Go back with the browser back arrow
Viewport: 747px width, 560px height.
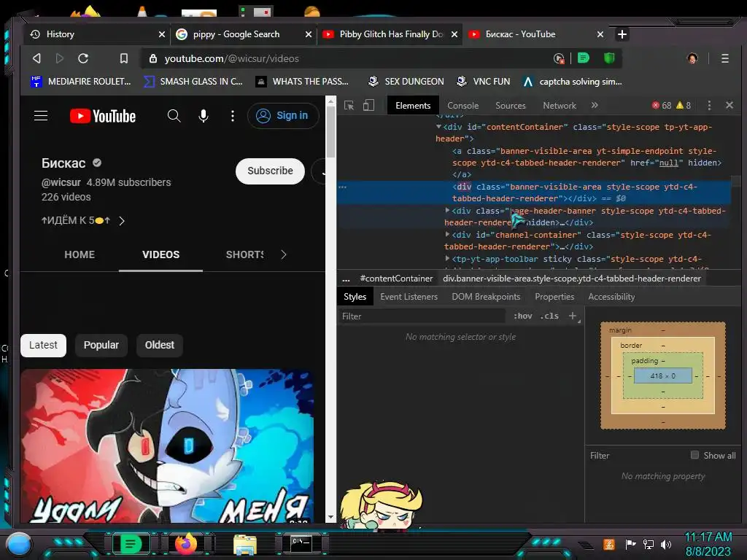[x=36, y=58]
